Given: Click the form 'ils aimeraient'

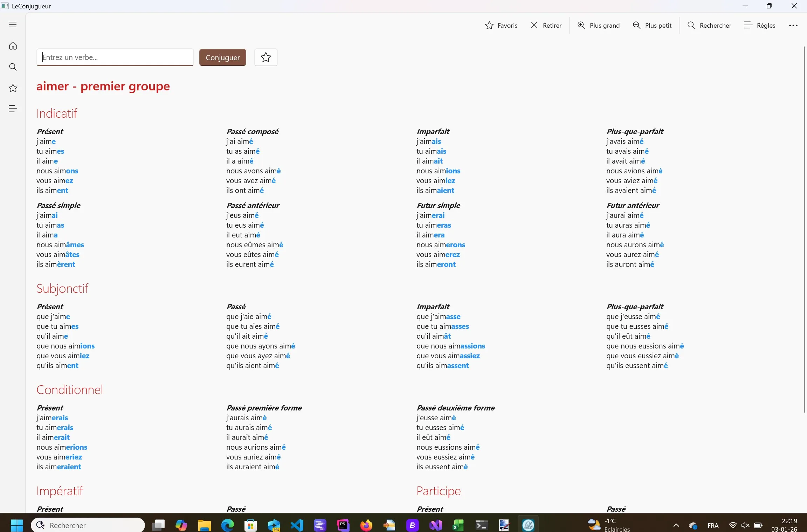Looking at the screenshot, I should point(59,467).
